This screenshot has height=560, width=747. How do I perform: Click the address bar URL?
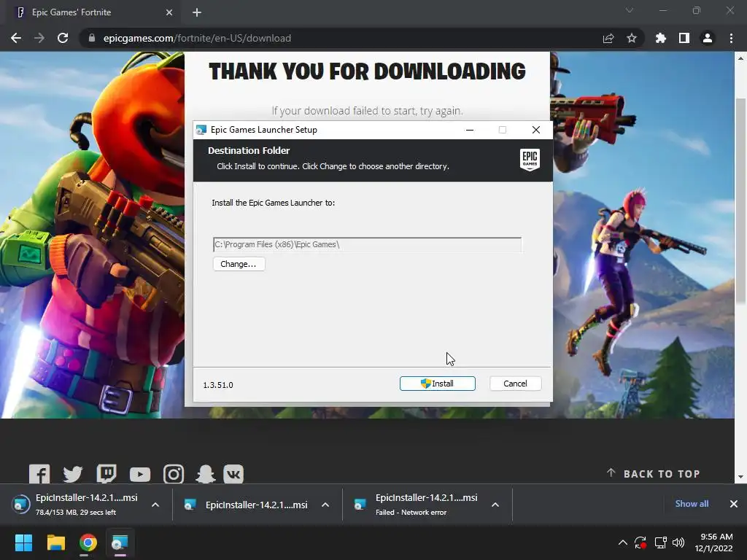(x=197, y=38)
